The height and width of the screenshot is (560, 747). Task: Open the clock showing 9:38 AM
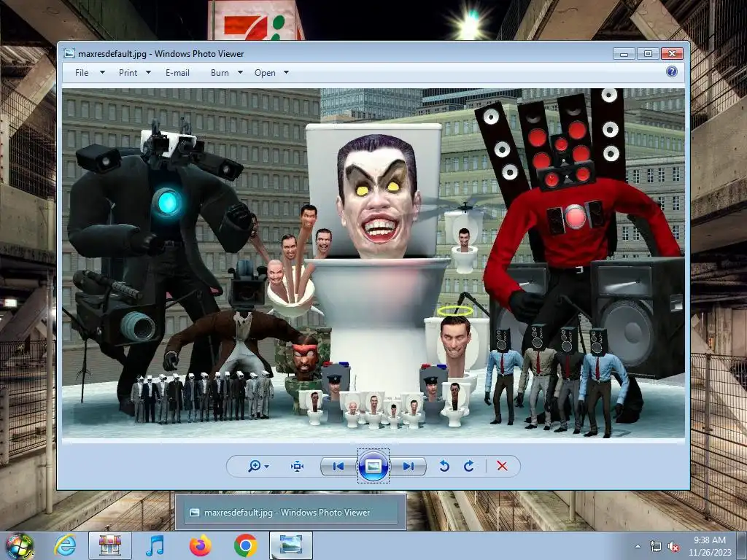(x=709, y=546)
